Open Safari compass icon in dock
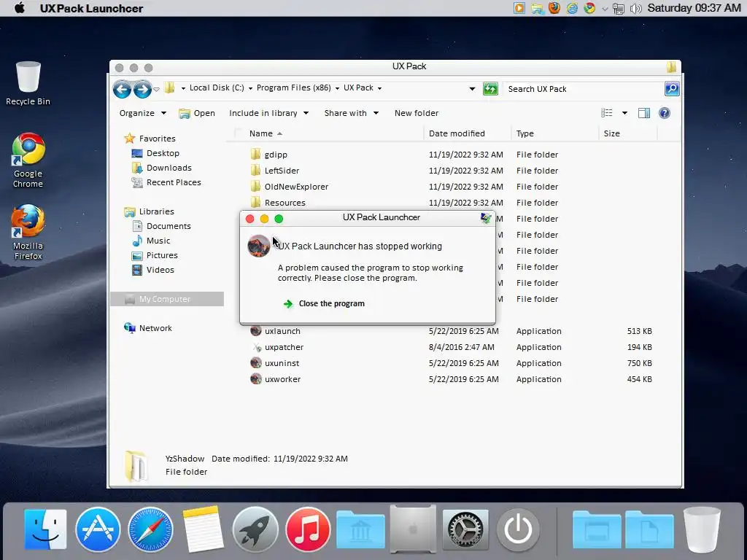 tap(150, 529)
